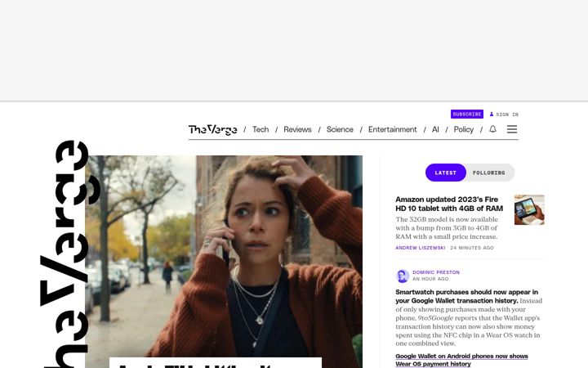Click the Sign In user icon
This screenshot has width=588, height=368.
coord(492,114)
